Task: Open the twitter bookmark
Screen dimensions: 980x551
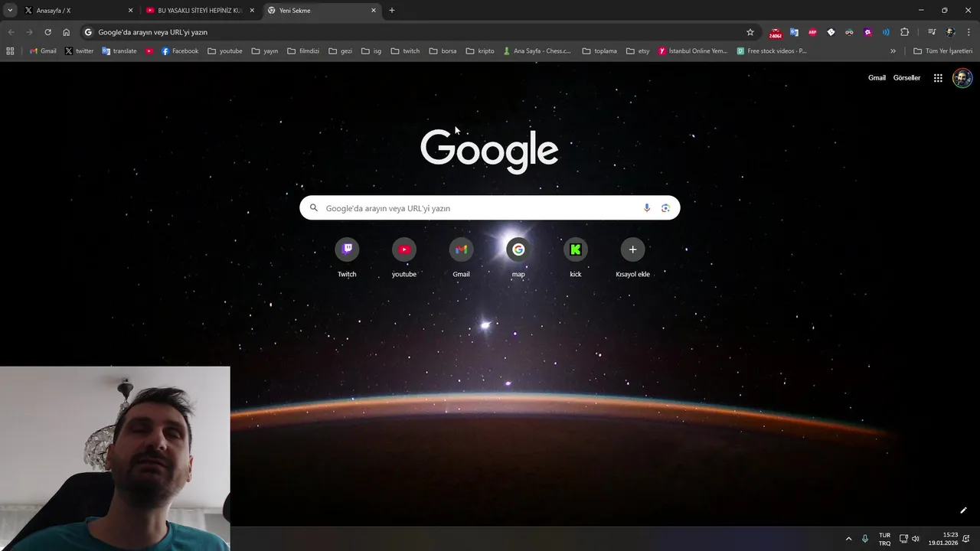Action: [x=79, y=51]
